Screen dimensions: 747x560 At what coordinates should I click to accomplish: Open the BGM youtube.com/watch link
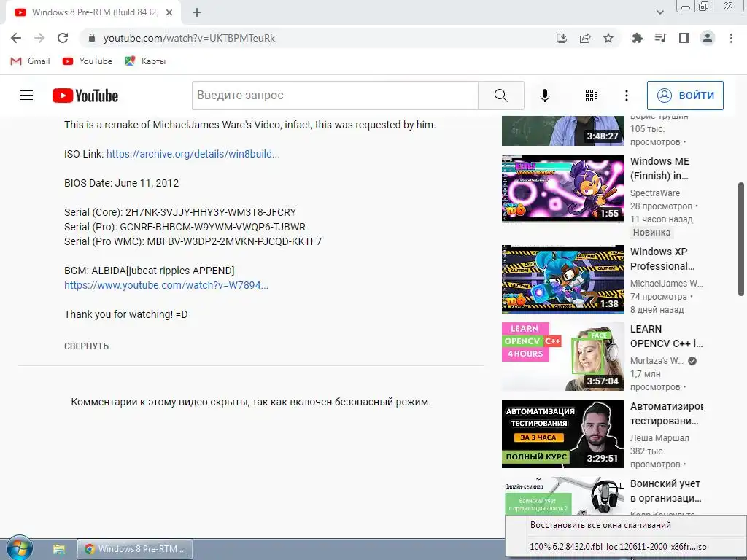click(166, 285)
